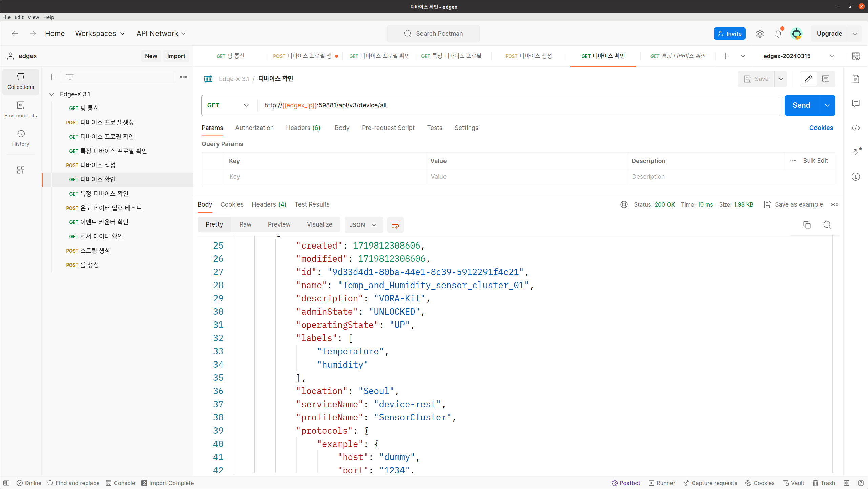The width and height of the screenshot is (868, 489).
Task: Open the JSON format dropdown
Action: coord(363,225)
